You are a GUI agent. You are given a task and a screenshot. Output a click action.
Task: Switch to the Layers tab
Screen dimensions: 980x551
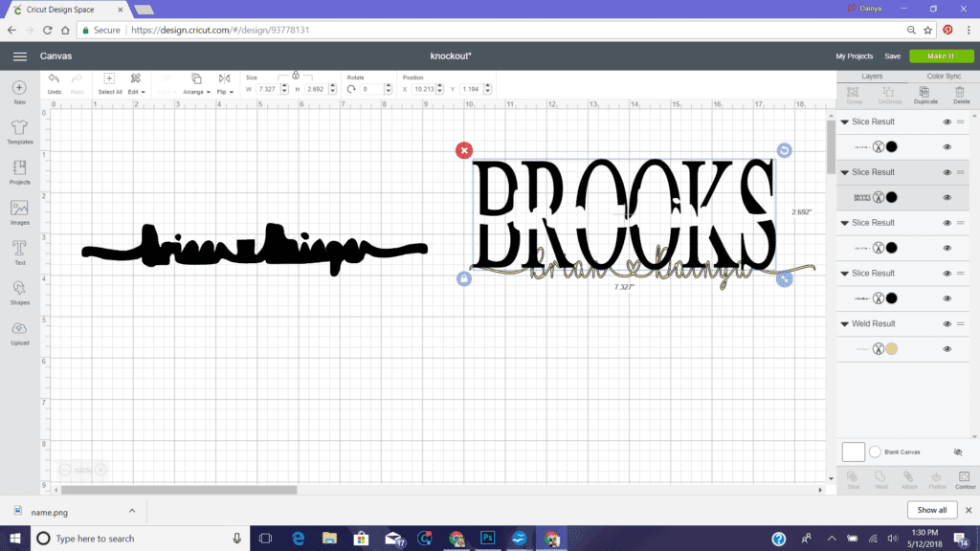click(872, 77)
